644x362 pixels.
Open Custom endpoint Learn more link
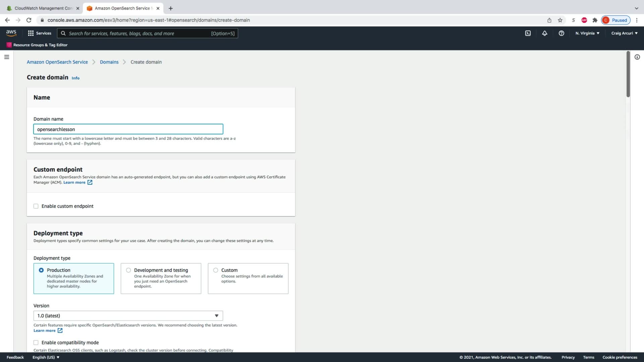(x=74, y=182)
